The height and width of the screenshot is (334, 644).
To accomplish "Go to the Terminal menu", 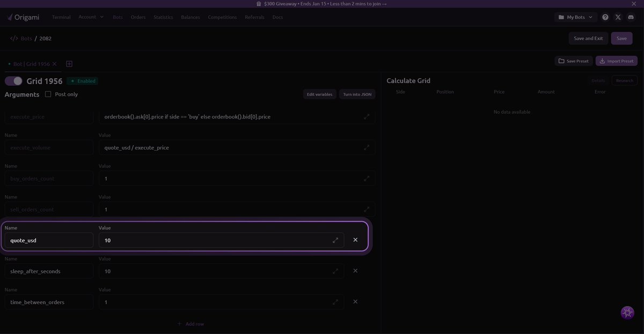I will 61,17.
